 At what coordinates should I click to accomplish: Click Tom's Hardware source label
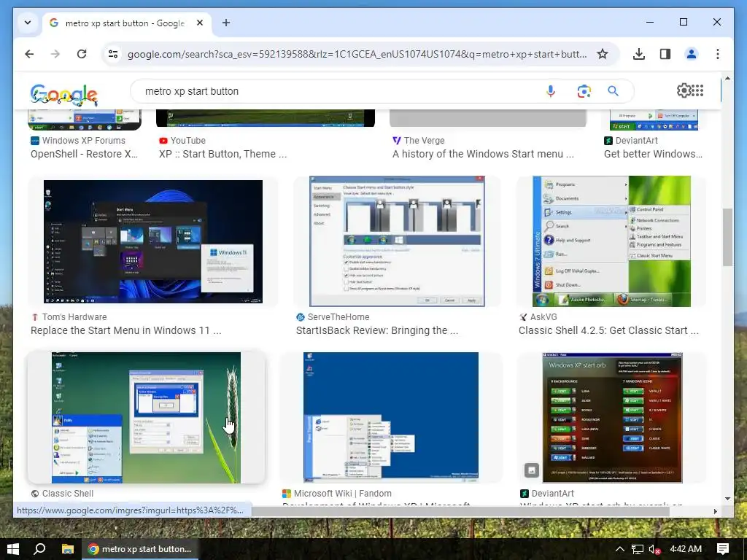(x=74, y=316)
